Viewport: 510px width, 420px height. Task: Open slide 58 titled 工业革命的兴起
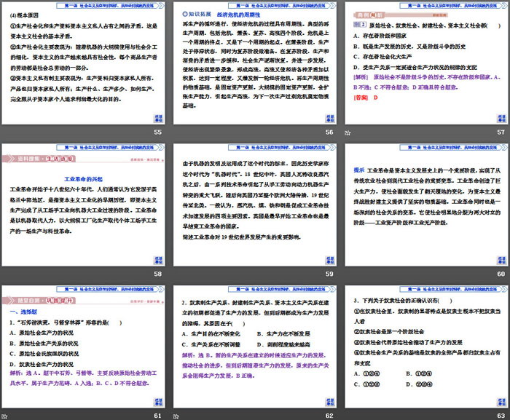pos(84,204)
